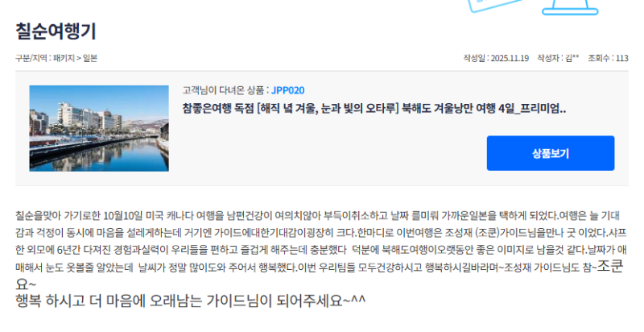This screenshot has width=644, height=332.
Task: Click the tilted blue card illustration icon
Action: click(x=495, y=6)
